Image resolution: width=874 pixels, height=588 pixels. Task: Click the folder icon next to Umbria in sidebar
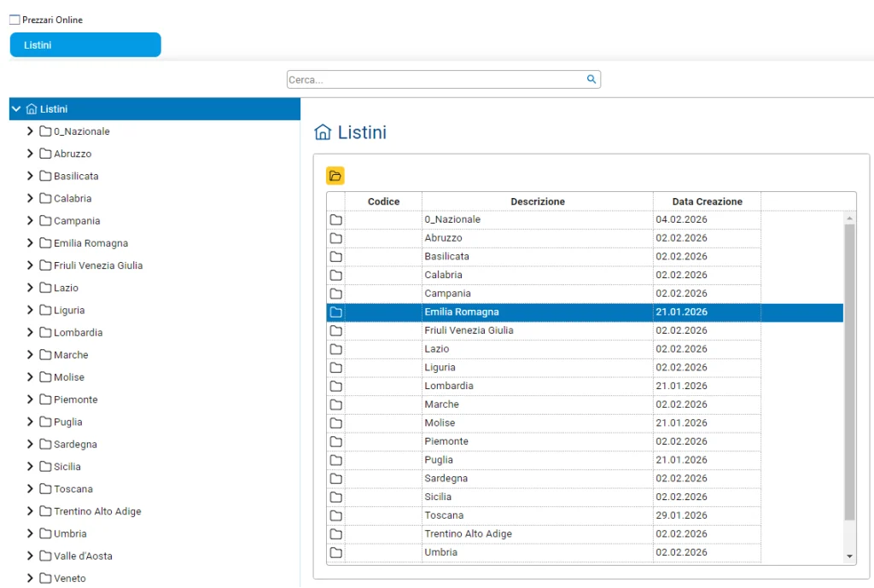click(x=44, y=533)
